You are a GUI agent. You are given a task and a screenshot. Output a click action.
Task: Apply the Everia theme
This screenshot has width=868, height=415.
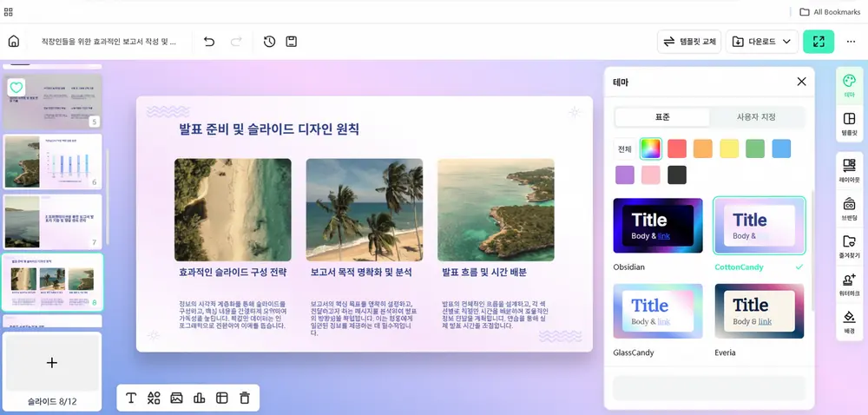point(759,311)
